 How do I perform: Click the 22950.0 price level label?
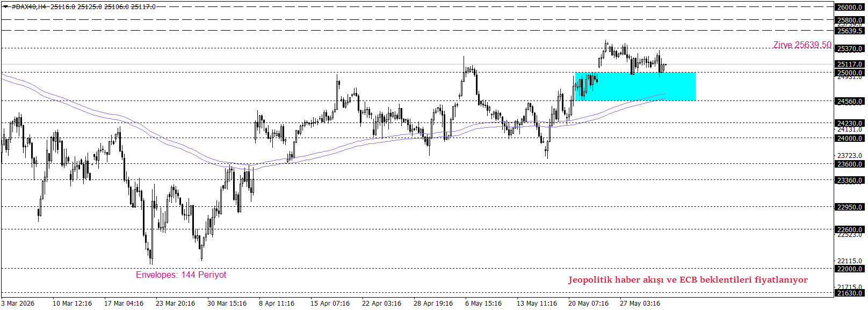(850, 207)
